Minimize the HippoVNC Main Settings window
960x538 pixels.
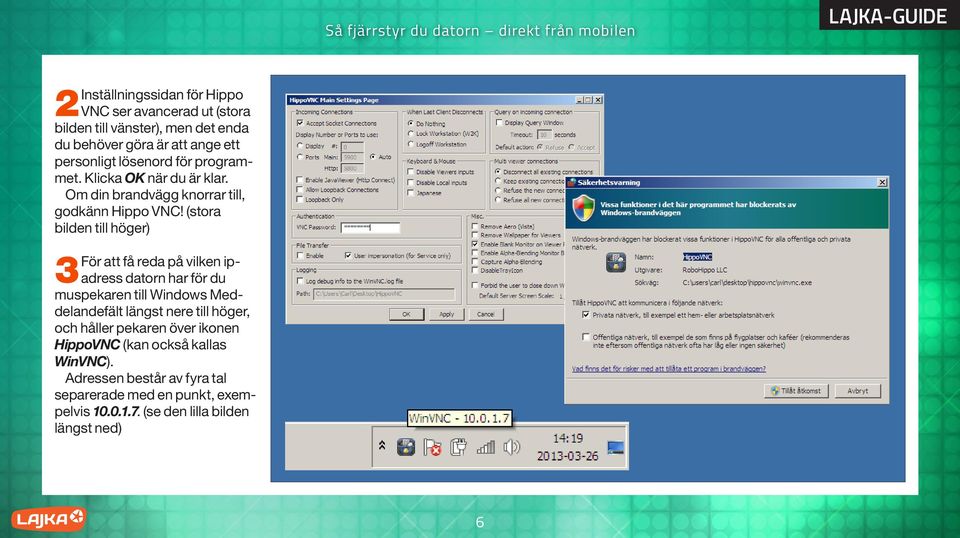(x=579, y=100)
